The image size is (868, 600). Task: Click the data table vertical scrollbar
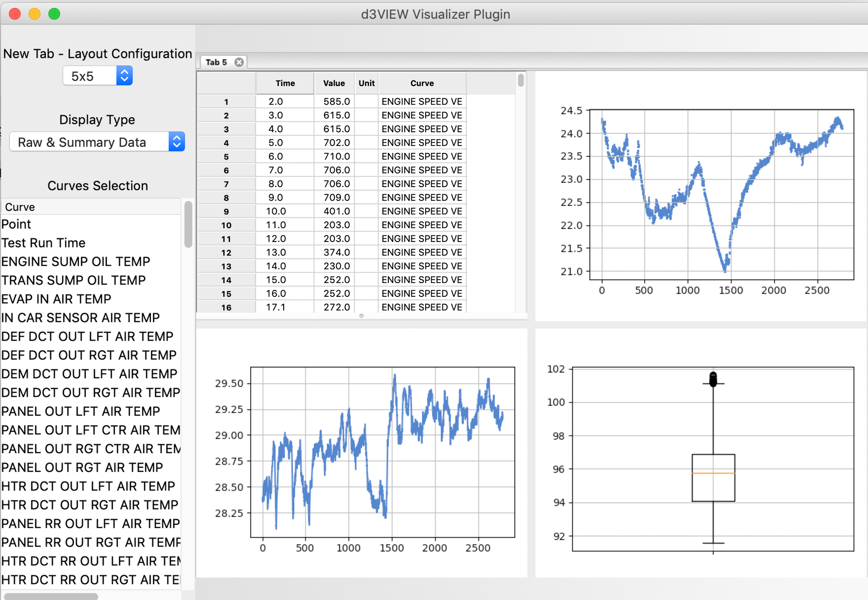pos(521,80)
